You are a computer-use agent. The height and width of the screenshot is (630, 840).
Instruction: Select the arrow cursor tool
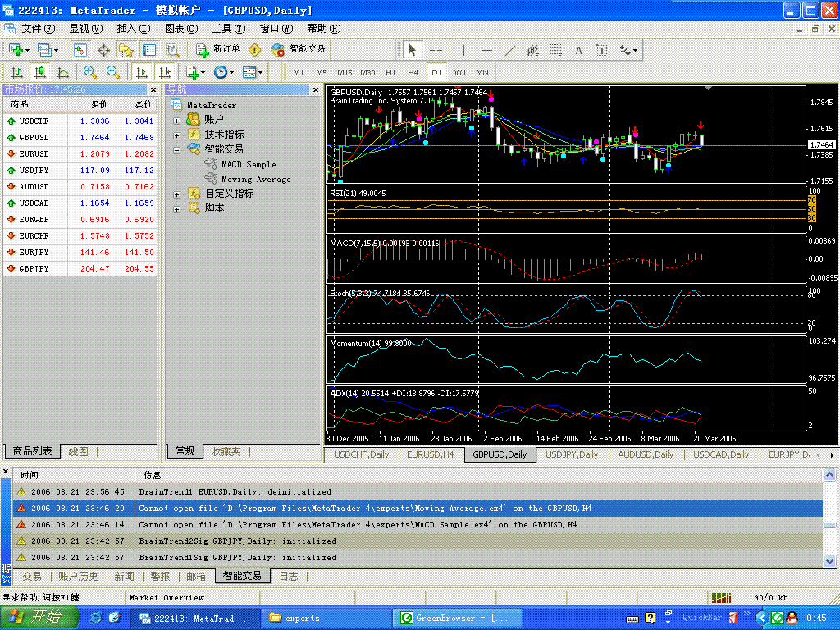[x=413, y=50]
